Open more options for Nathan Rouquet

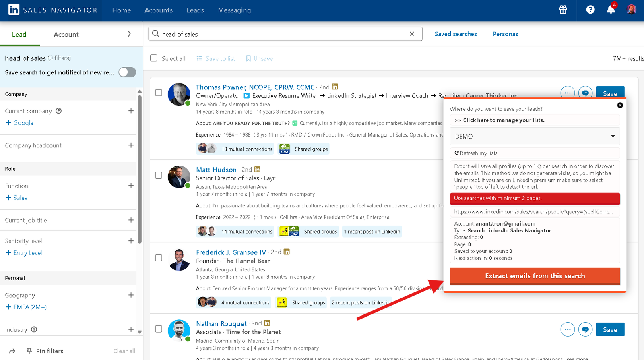[x=568, y=329]
